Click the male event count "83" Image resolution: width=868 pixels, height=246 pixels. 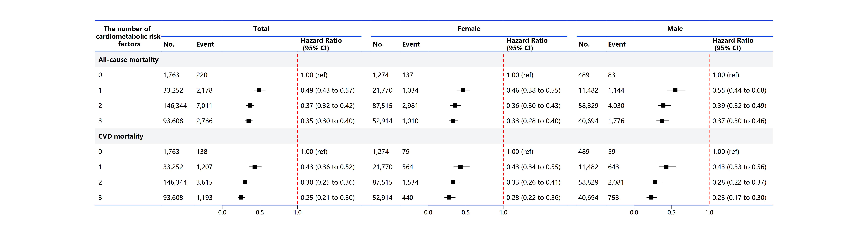612,75
